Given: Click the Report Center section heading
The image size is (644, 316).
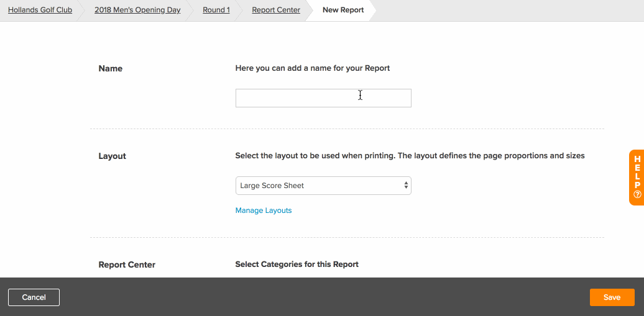Looking at the screenshot, I should click(x=127, y=264).
